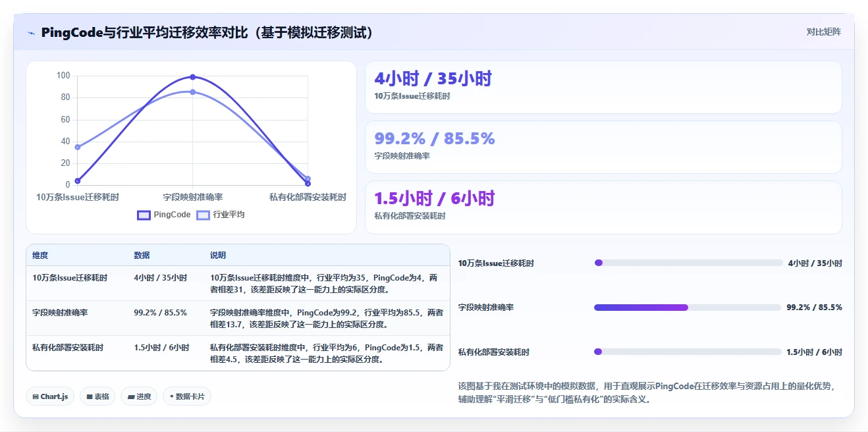
Task: Click the 99.2% / 85.5% value beside the progress bar
Action: 814,308
